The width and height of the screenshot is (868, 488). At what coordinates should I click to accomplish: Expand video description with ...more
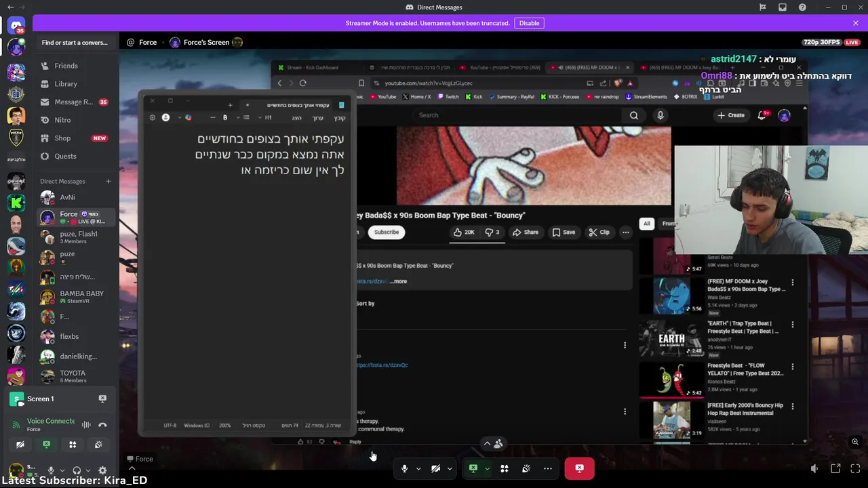(x=399, y=281)
